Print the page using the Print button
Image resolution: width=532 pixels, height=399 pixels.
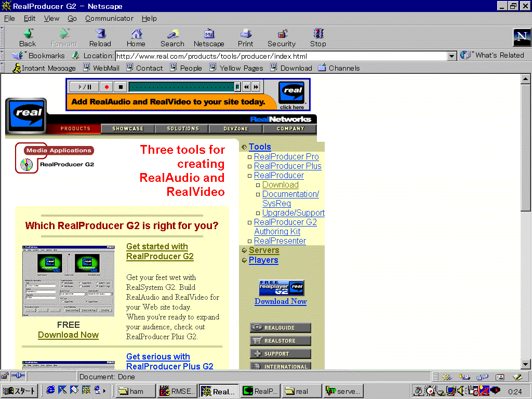tap(245, 37)
